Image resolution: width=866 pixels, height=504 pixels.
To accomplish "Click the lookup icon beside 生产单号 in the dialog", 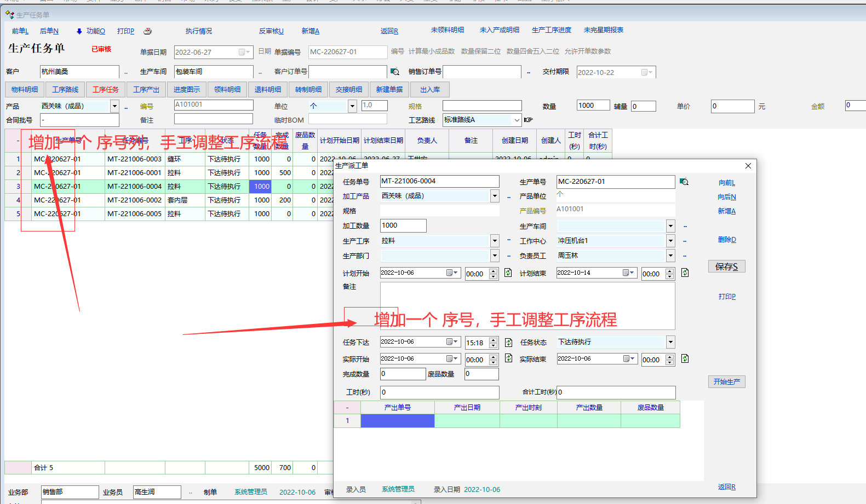I will [684, 182].
